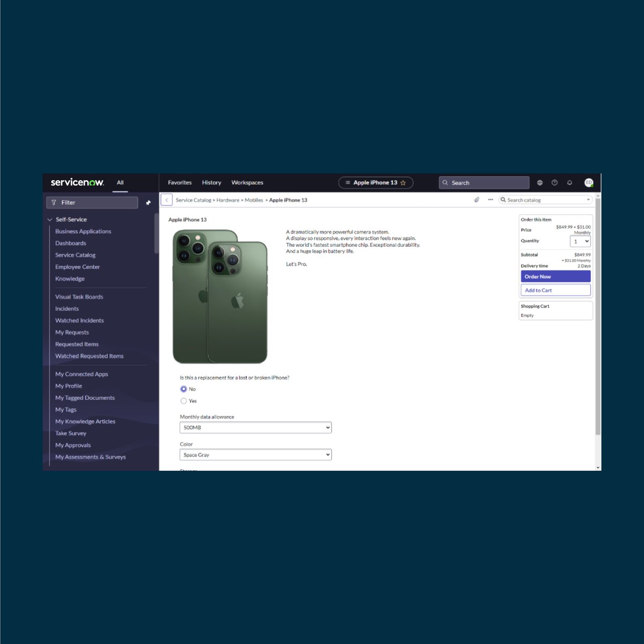
Task: Click the Apple iPhone 13 product image
Action: (x=220, y=296)
